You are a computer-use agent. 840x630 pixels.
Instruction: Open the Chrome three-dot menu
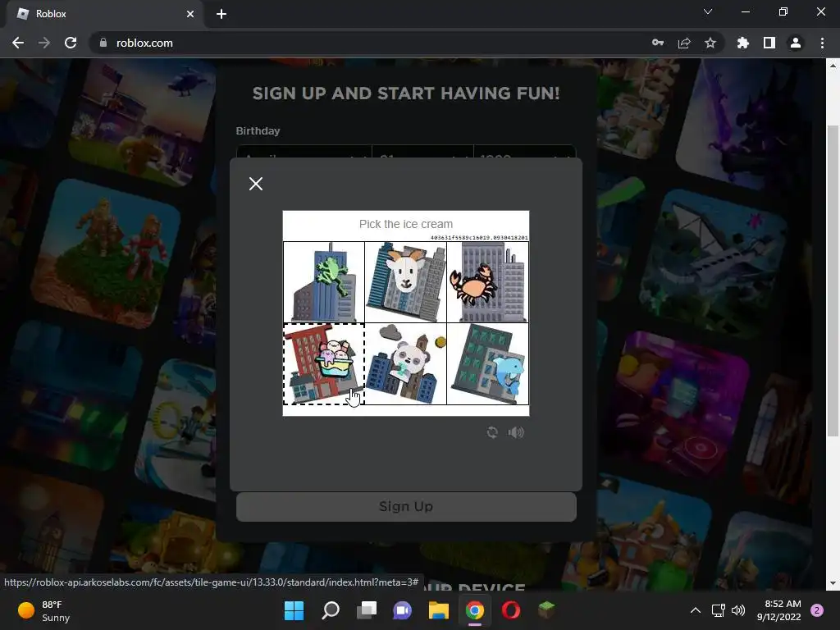(822, 43)
